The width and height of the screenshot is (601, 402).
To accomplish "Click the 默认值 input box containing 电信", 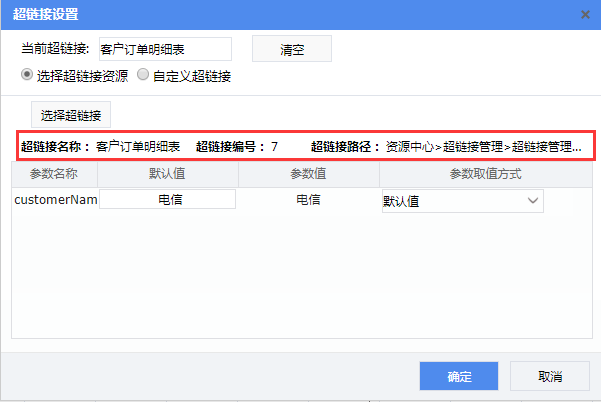I will pos(167,200).
